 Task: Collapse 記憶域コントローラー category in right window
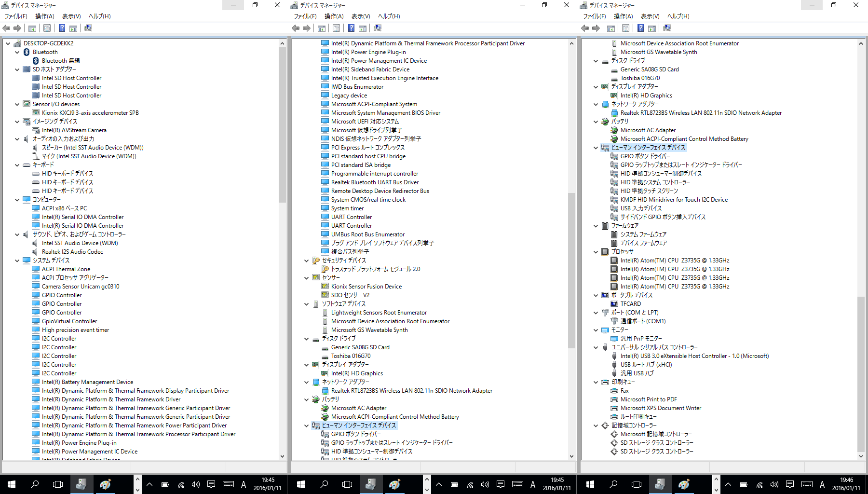[x=596, y=425]
